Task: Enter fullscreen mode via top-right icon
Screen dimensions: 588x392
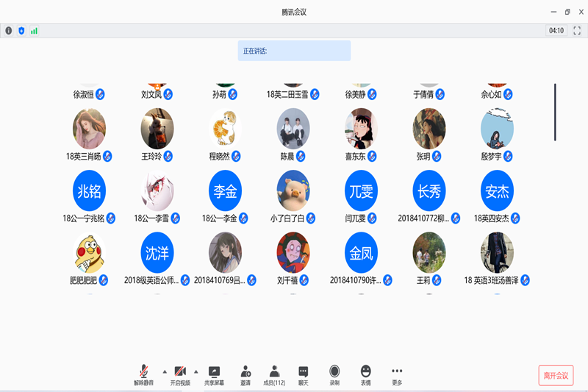Action: pyautogui.click(x=577, y=31)
